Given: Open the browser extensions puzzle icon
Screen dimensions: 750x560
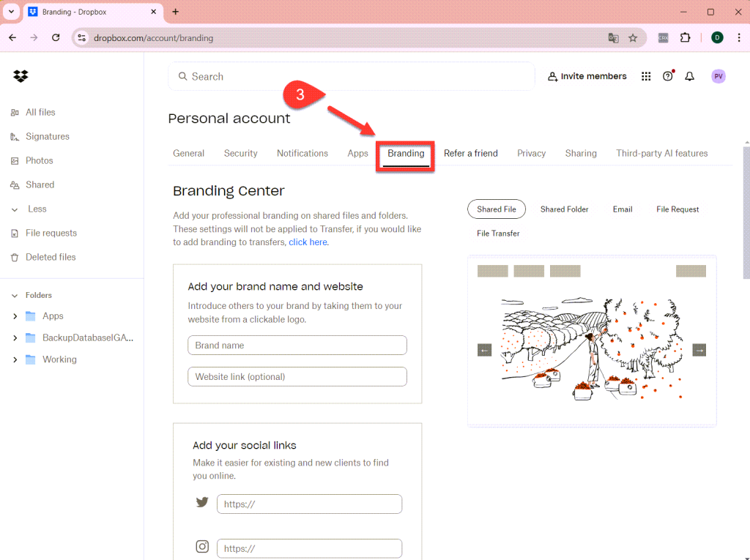Looking at the screenshot, I should coord(686,38).
